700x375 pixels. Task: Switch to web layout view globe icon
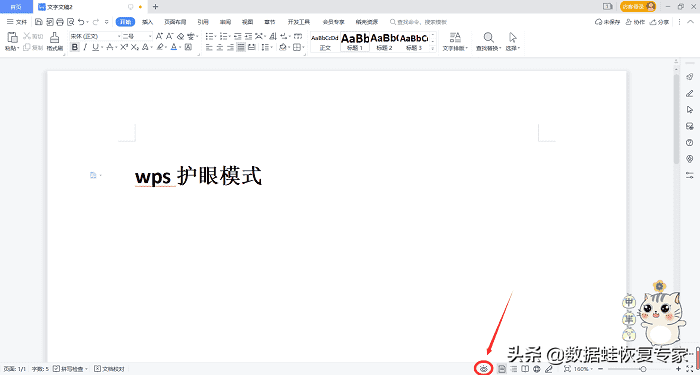tap(538, 369)
